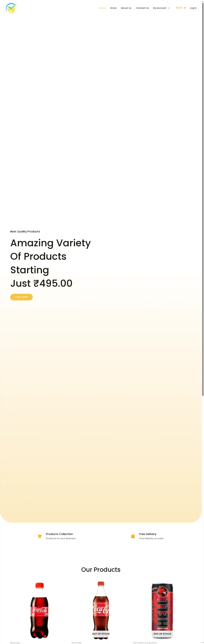Viewport: 204px width, 644px height.
Task: Open the About Us page
Action: coord(126,8)
